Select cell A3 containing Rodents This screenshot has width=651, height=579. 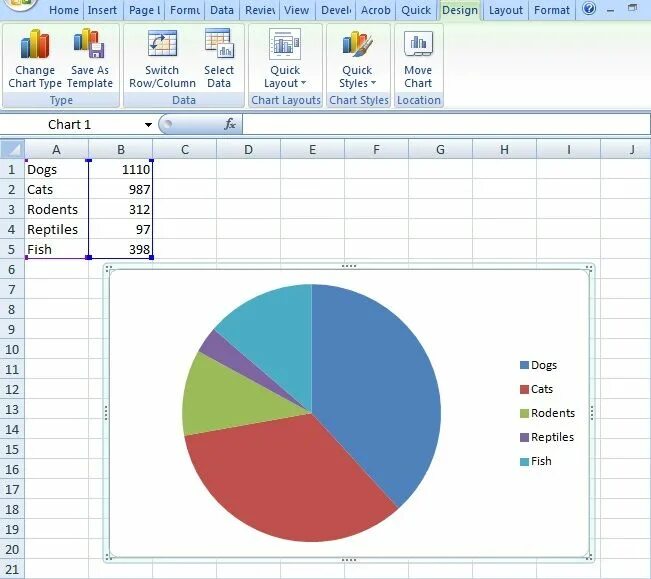(56, 209)
